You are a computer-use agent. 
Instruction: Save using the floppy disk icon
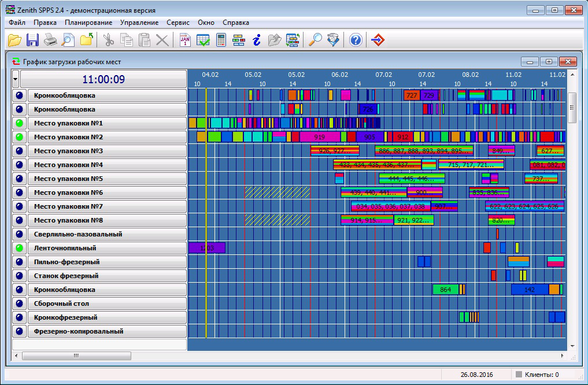32,40
